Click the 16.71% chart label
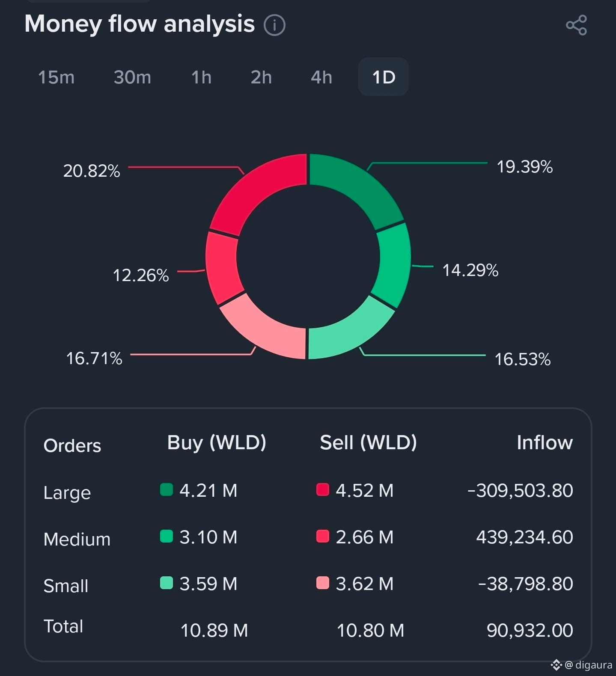 click(x=94, y=359)
